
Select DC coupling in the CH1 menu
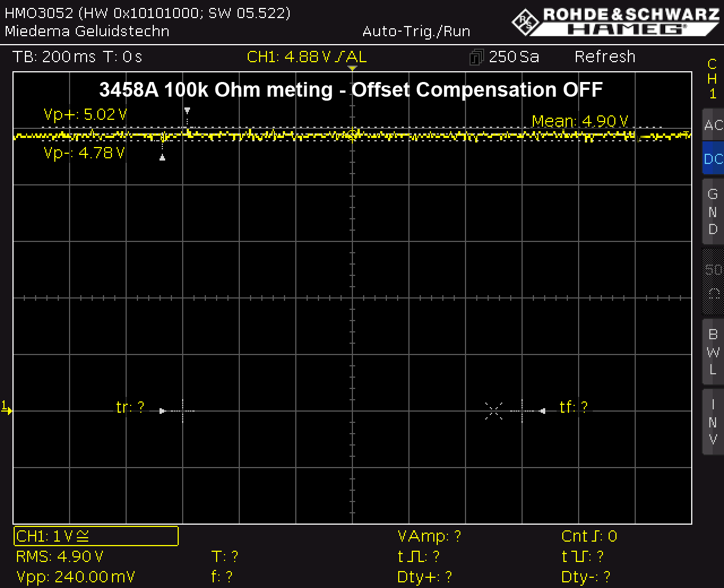[713, 159]
